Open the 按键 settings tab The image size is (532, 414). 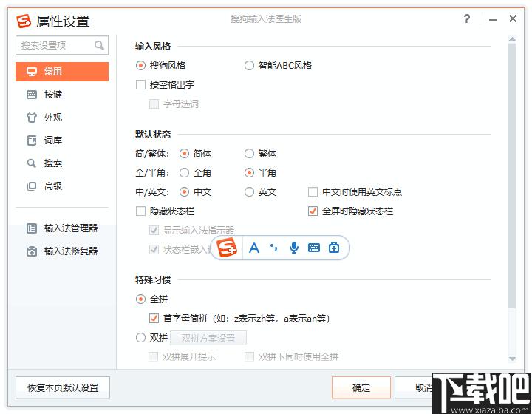(x=62, y=95)
